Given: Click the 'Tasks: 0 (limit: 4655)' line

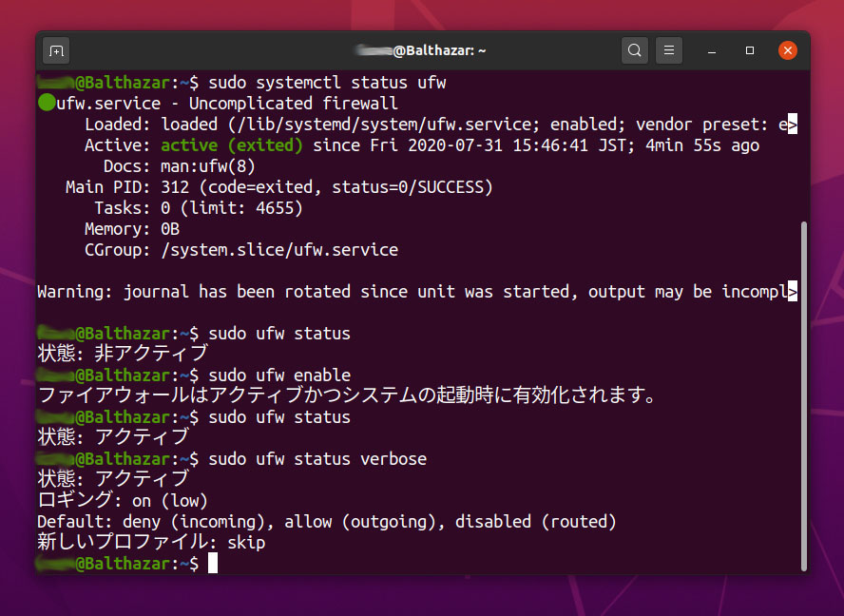Looking at the screenshot, I should [x=199, y=208].
